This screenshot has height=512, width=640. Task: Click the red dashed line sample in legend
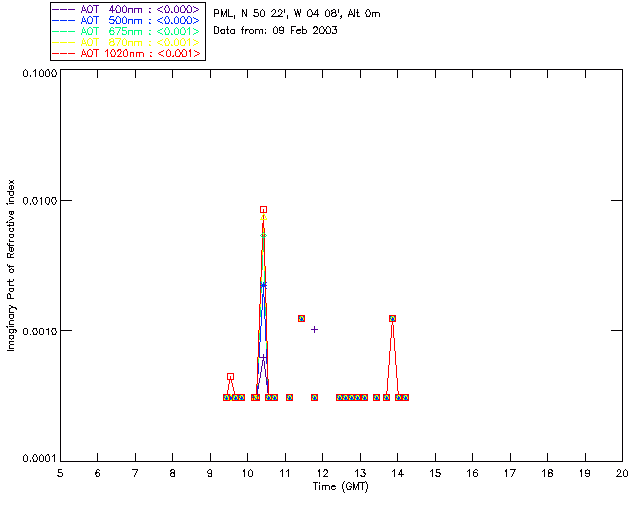[64, 53]
